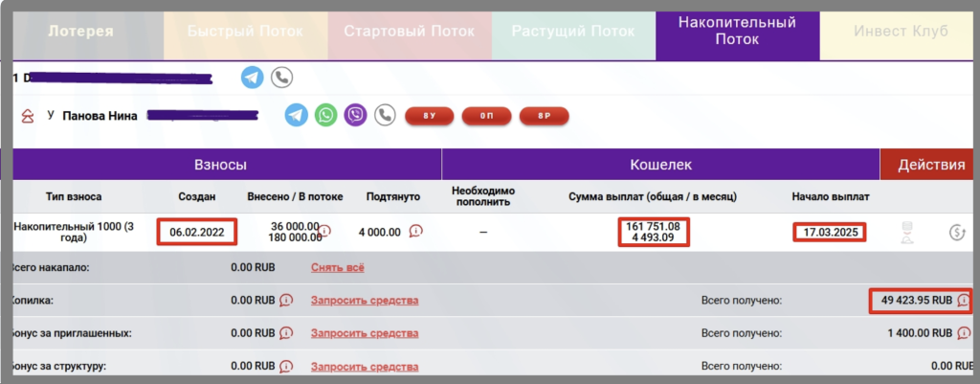
Task: Click the Снять всё link
Action: click(338, 268)
